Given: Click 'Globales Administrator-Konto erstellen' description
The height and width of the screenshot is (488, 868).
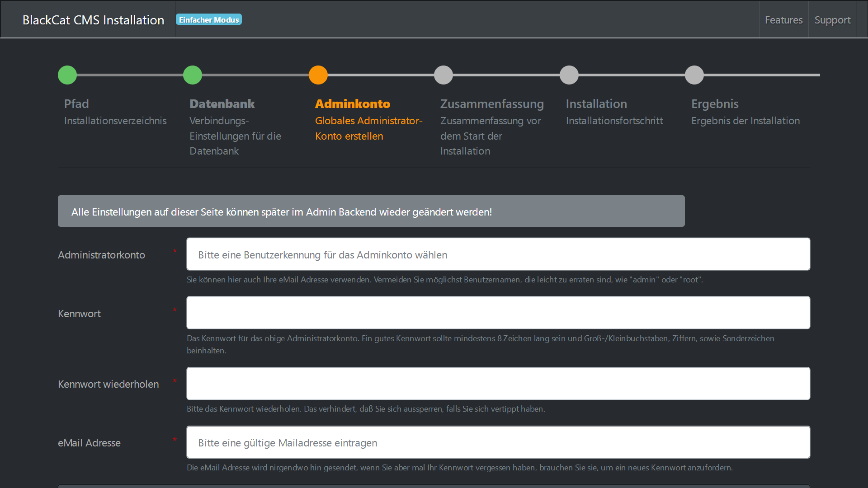Looking at the screenshot, I should (368, 128).
